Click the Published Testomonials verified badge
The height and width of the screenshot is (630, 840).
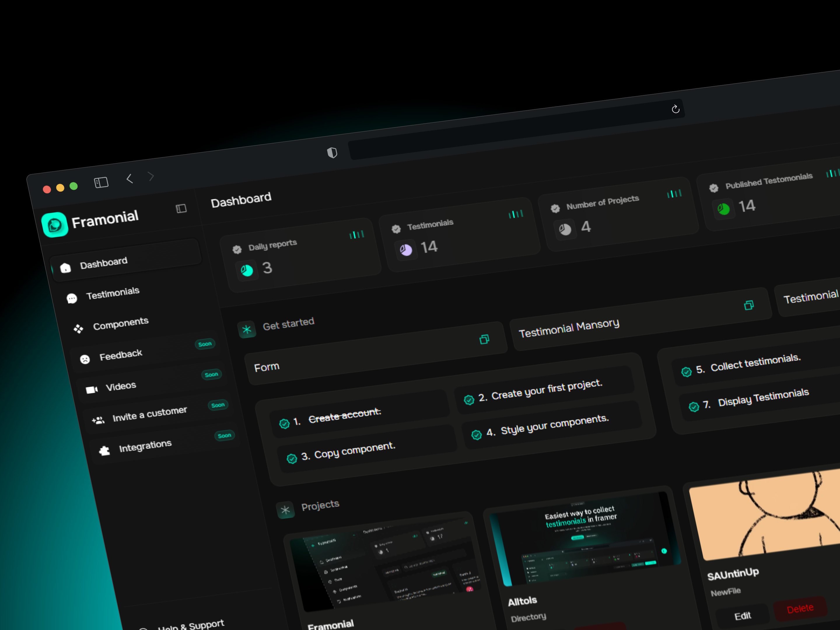point(713,188)
